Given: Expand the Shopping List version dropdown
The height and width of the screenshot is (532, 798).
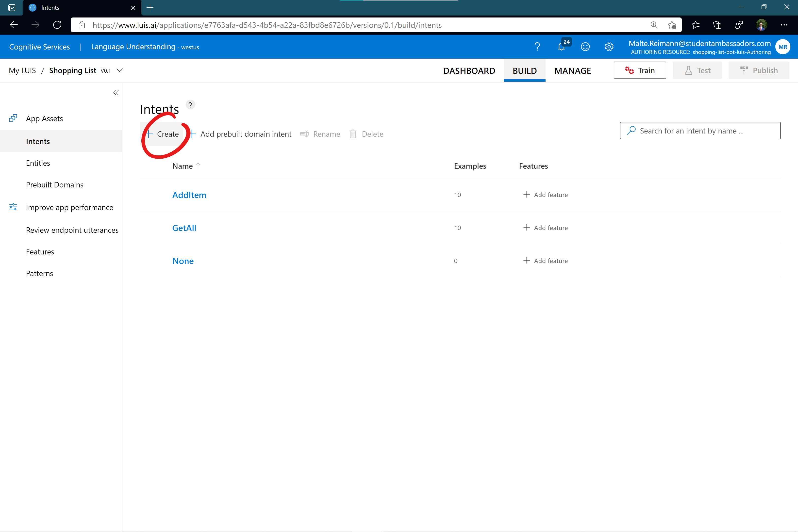Looking at the screenshot, I should pos(122,70).
